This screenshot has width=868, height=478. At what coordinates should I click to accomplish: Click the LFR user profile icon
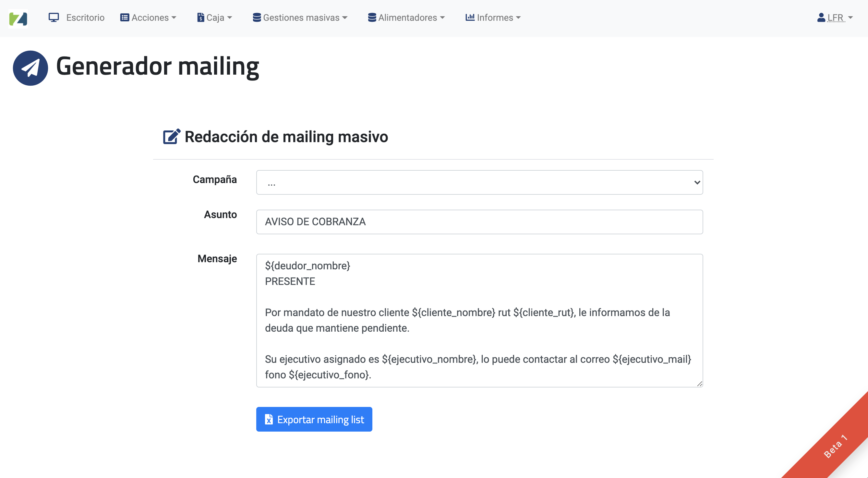pos(821,18)
